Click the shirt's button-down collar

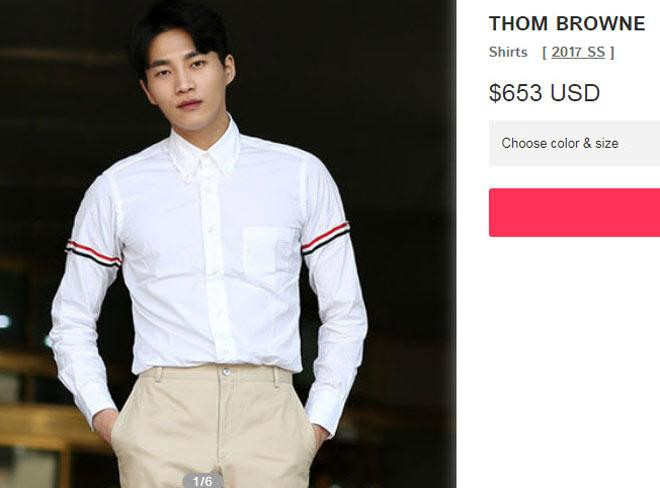205,156
